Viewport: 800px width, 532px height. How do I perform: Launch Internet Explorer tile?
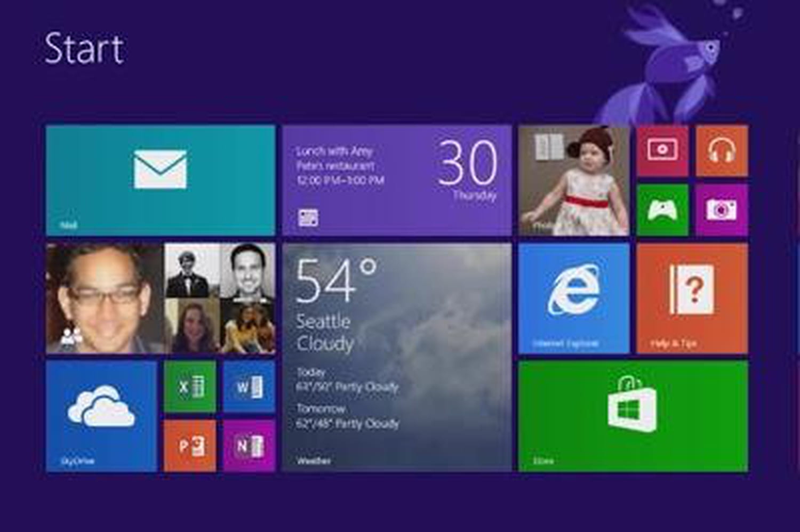tap(573, 298)
